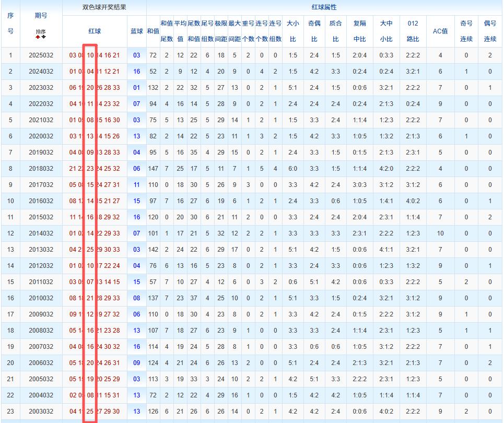Select issue number 2015032
This screenshot has height=423, width=504.
41,217
